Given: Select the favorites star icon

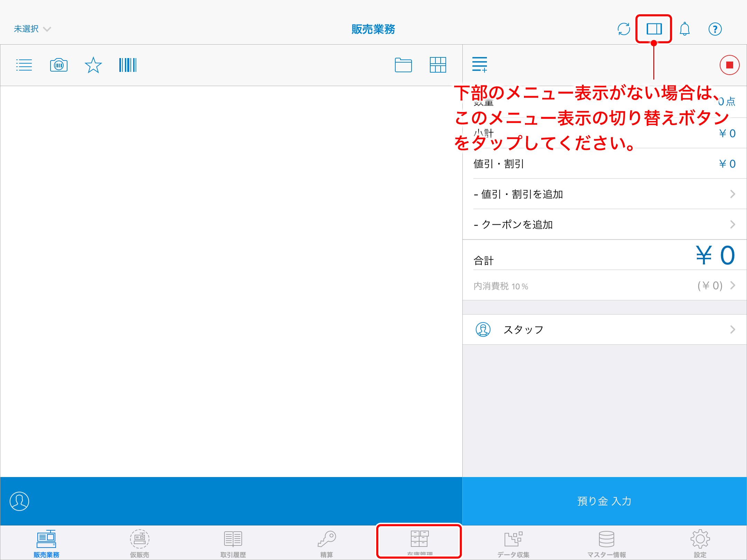Looking at the screenshot, I should (x=93, y=65).
